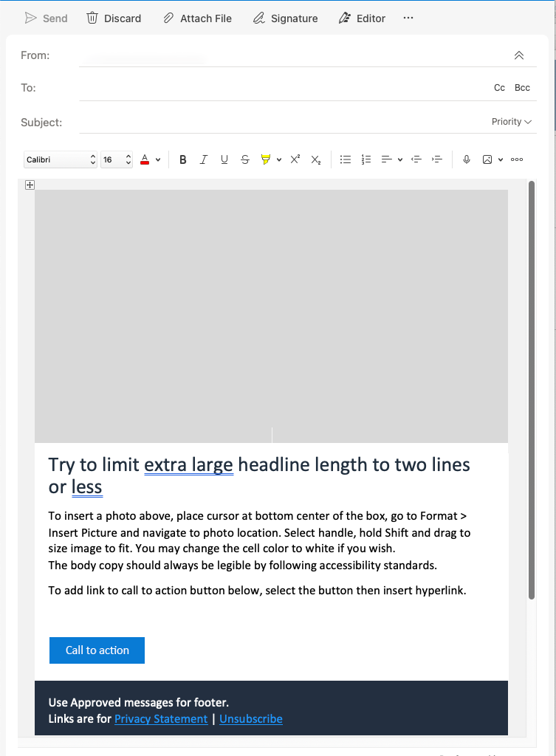Click the underlined words "extra large"
The height and width of the screenshot is (756, 556).
(x=188, y=465)
